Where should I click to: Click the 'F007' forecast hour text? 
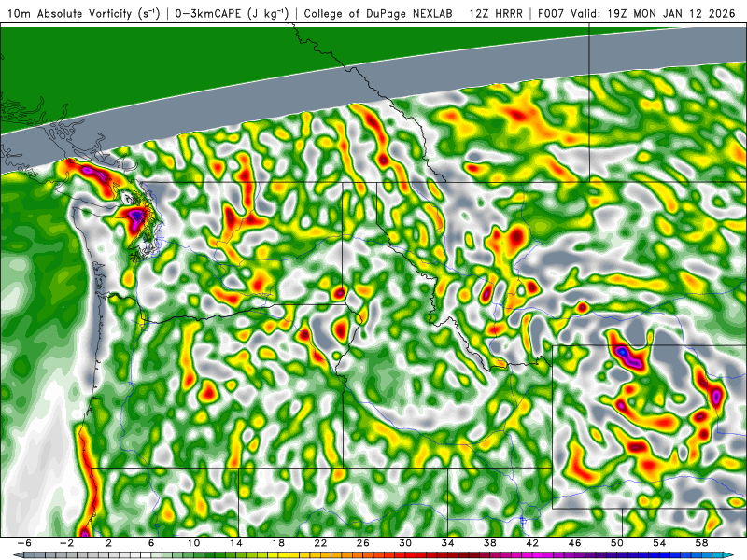pyautogui.click(x=551, y=14)
